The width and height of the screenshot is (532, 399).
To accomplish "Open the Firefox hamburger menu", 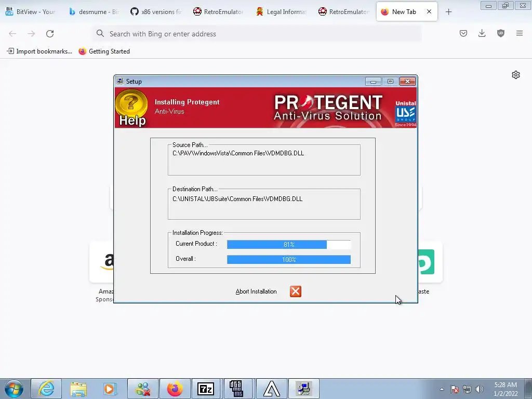I will point(520,33).
